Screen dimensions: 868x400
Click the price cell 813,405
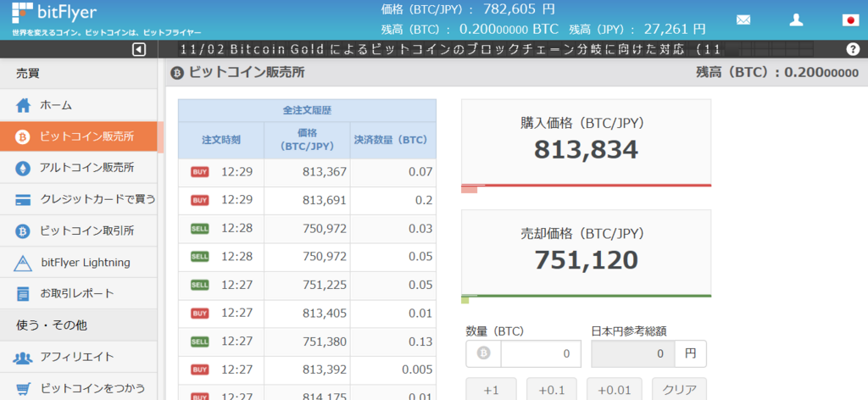307,314
